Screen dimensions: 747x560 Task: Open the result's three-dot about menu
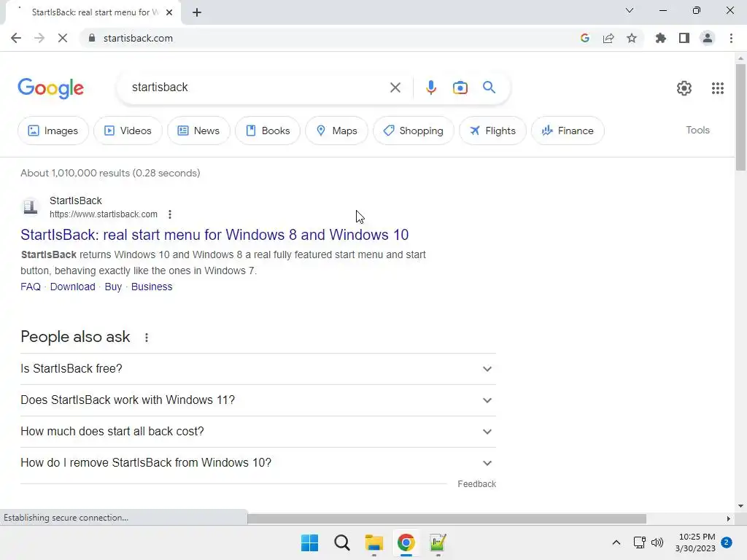pyautogui.click(x=169, y=214)
